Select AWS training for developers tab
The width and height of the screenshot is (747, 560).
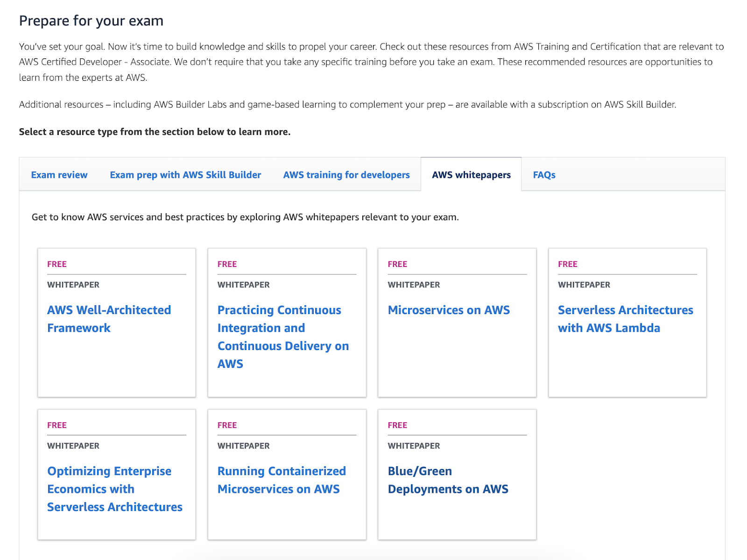[x=346, y=175]
